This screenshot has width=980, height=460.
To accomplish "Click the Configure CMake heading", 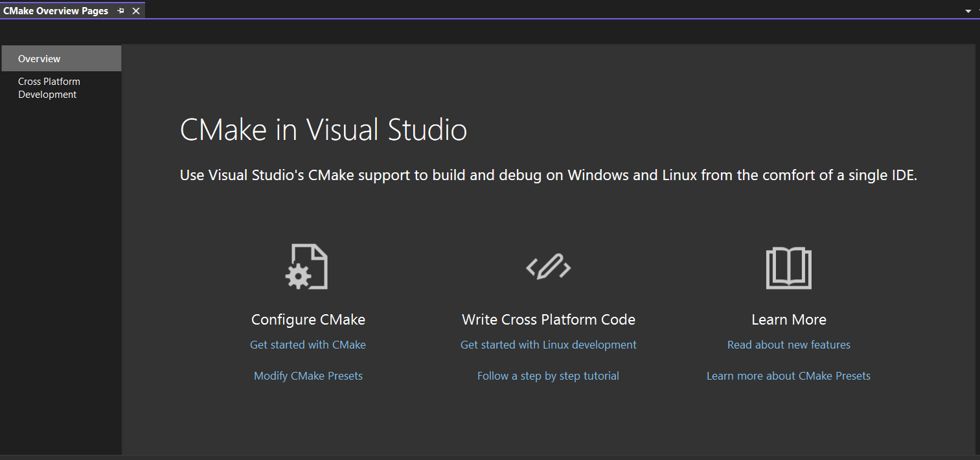I will tap(308, 319).
